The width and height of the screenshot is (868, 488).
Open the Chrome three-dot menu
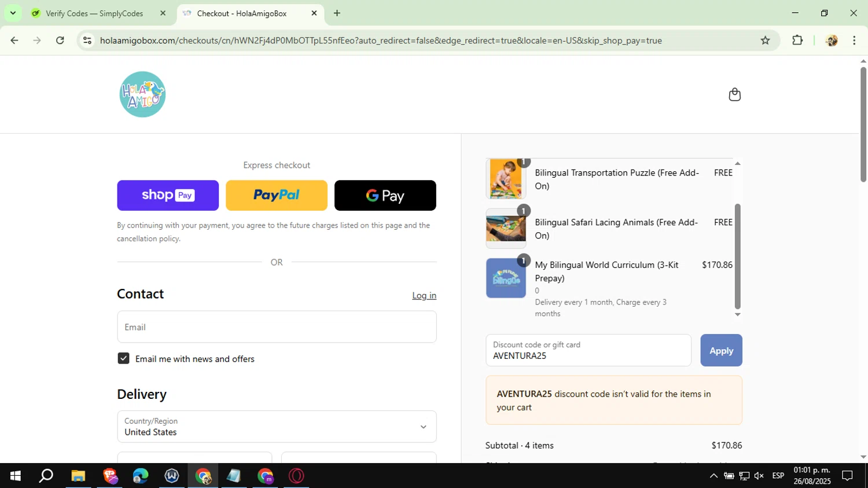click(854, 41)
